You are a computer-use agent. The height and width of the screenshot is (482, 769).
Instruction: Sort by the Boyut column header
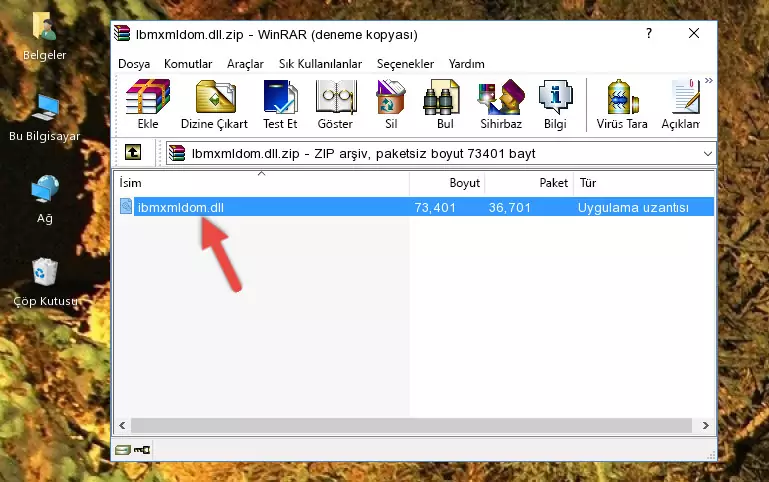click(447, 183)
